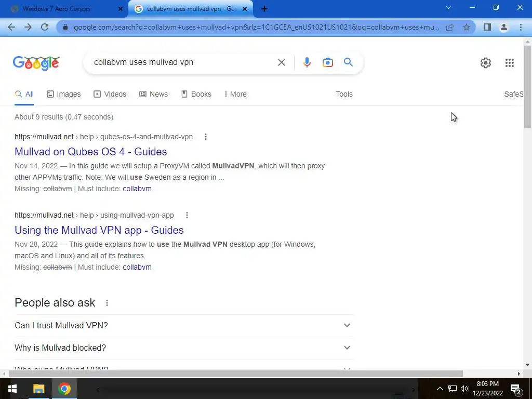
Task: Open the More search categories menu
Action: coord(235,95)
